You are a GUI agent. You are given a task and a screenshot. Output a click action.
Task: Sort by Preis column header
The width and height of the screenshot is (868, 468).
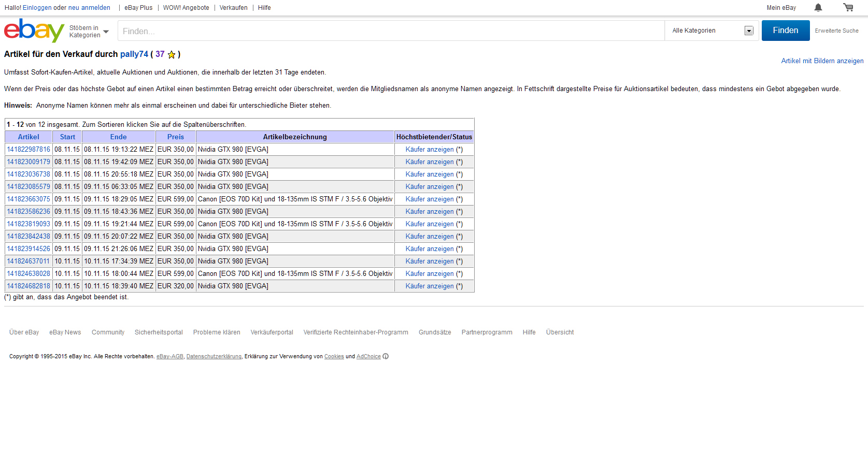coord(176,137)
